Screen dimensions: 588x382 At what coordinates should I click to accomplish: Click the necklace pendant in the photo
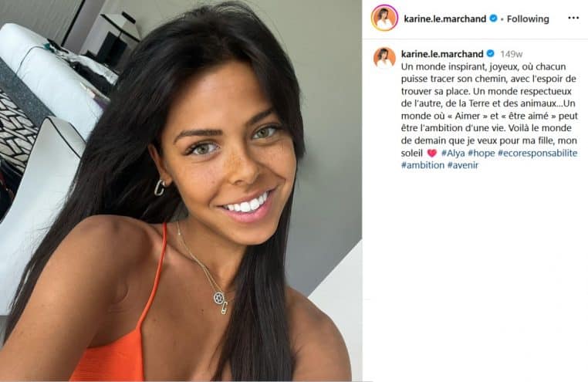click(220, 303)
